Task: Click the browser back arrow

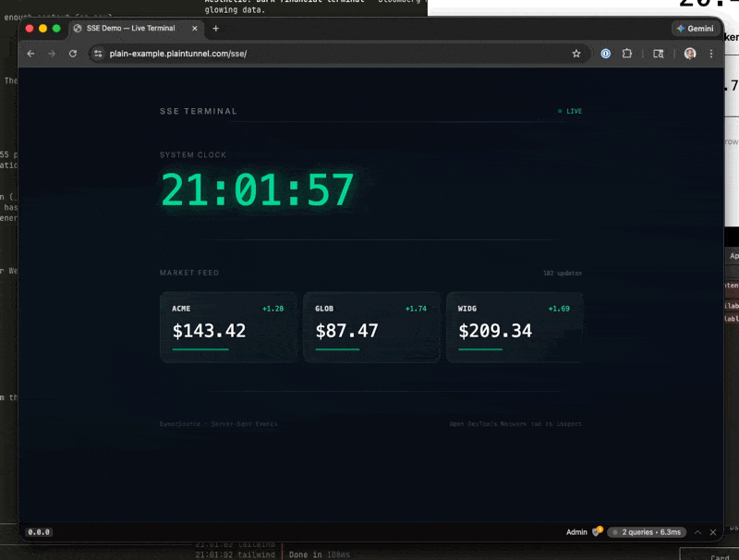Action: 30,54
